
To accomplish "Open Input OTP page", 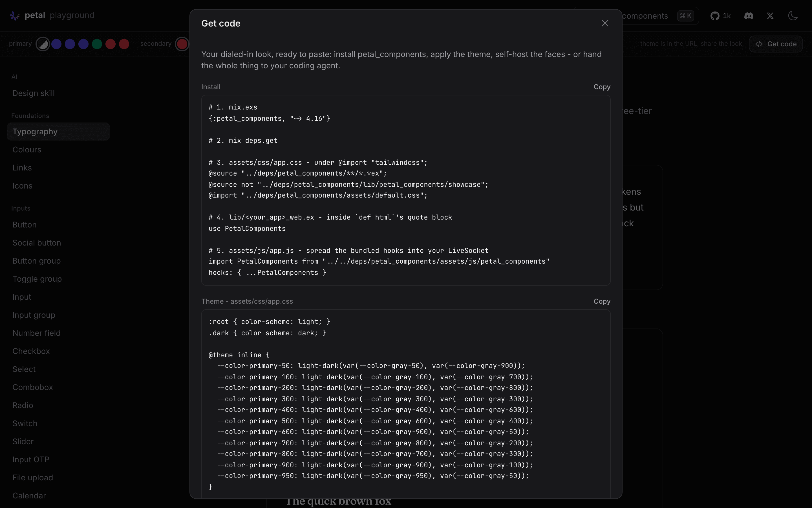I will pyautogui.click(x=58, y=460).
